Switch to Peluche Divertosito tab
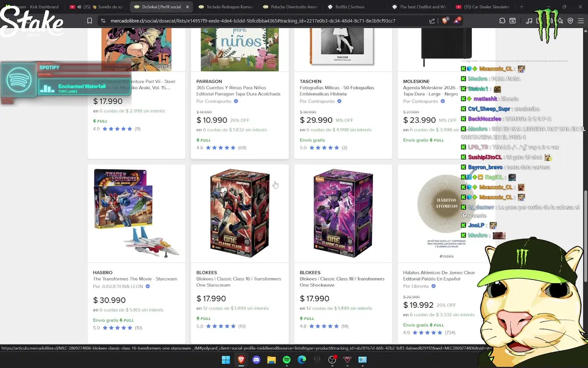This screenshot has height=368, width=588. (290, 7)
